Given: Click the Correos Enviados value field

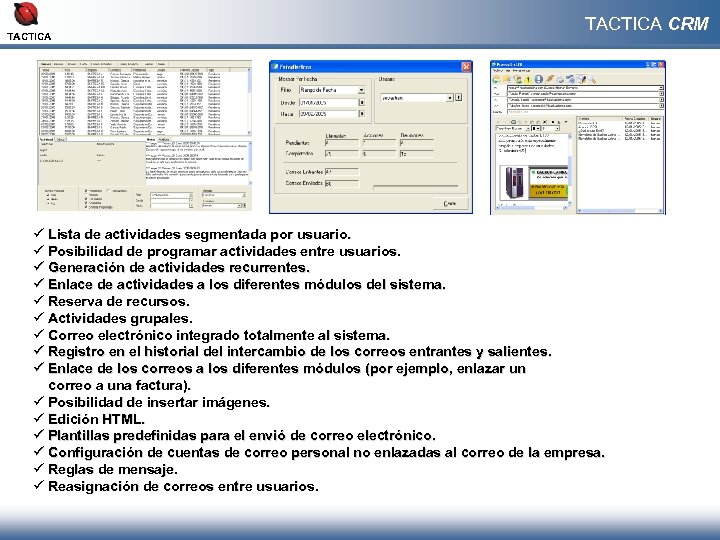Looking at the screenshot, I should click(342, 183).
